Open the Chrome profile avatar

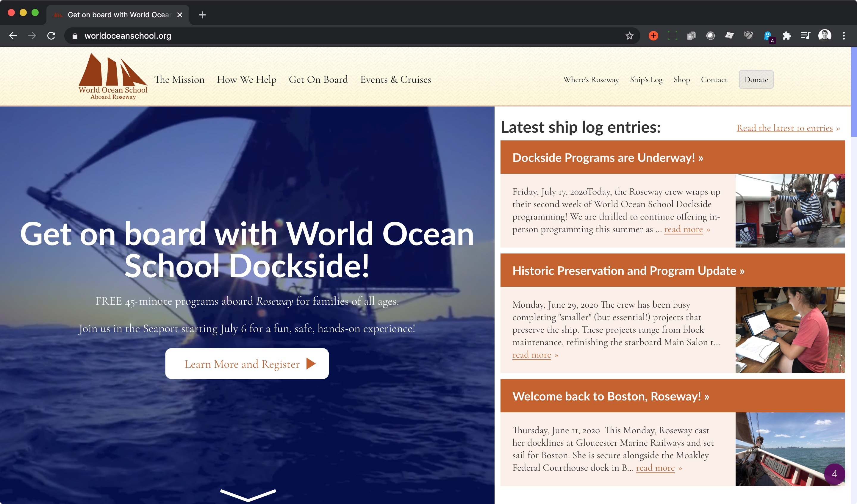pos(825,35)
